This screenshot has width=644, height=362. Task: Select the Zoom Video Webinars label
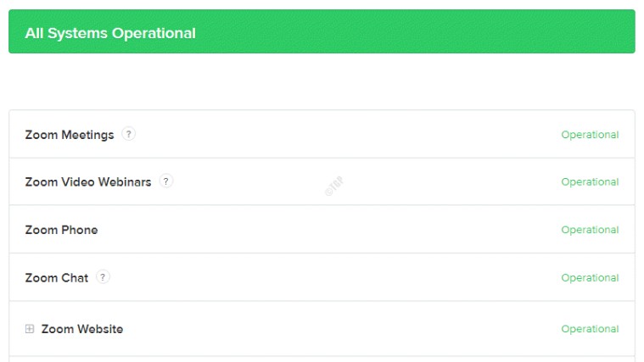[x=88, y=181]
